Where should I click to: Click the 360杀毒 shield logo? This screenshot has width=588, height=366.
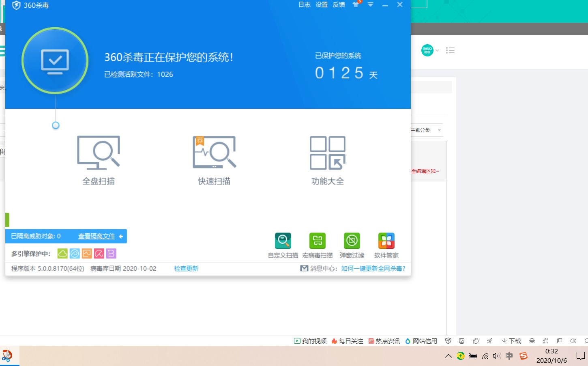tap(16, 5)
